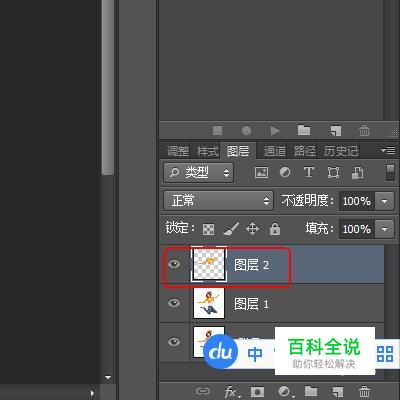Create a new layer group
Viewport: 400px width, 400px height.
311,391
